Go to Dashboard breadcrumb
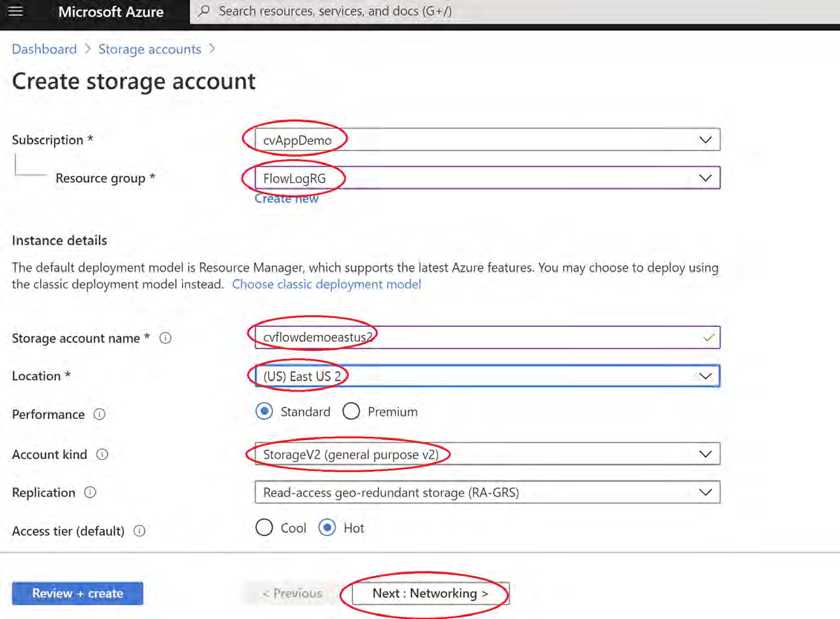Viewport: 840px width, 619px height. click(45, 49)
